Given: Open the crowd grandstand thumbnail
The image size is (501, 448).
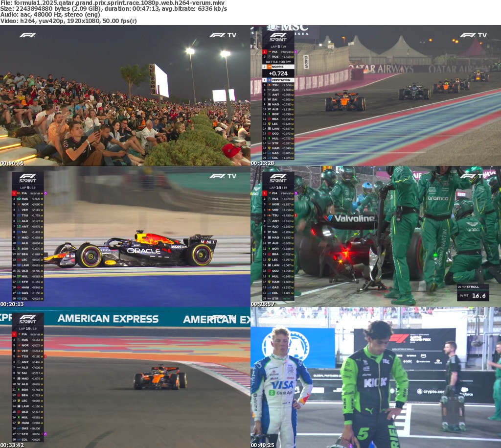Looking at the screenshot, I should [125, 95].
